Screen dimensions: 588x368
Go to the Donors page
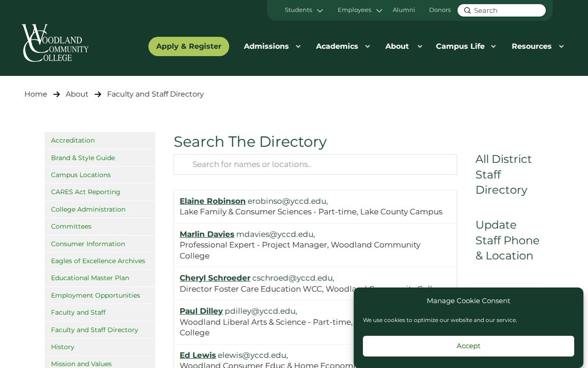click(x=440, y=10)
